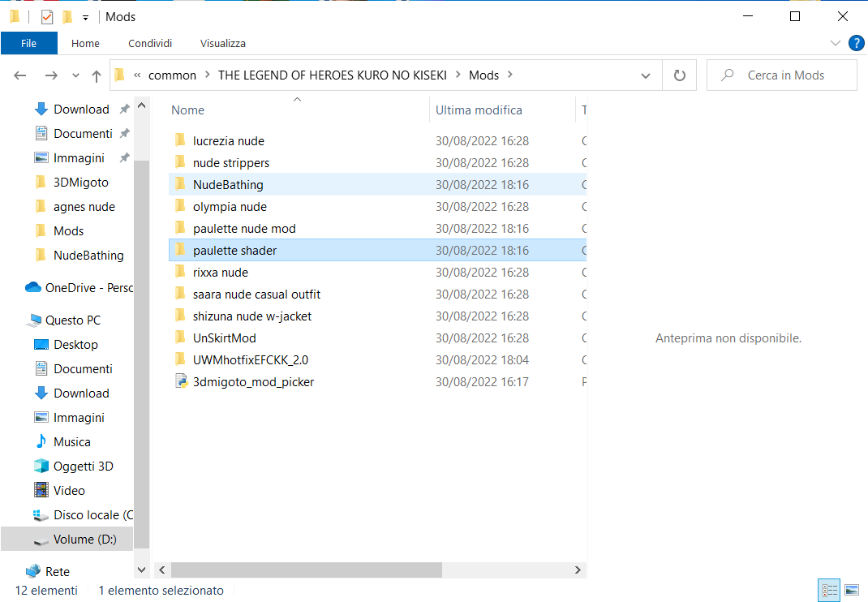Click Documenti icon under Questo PC
Screen dimensions: 868x602
(x=41, y=368)
